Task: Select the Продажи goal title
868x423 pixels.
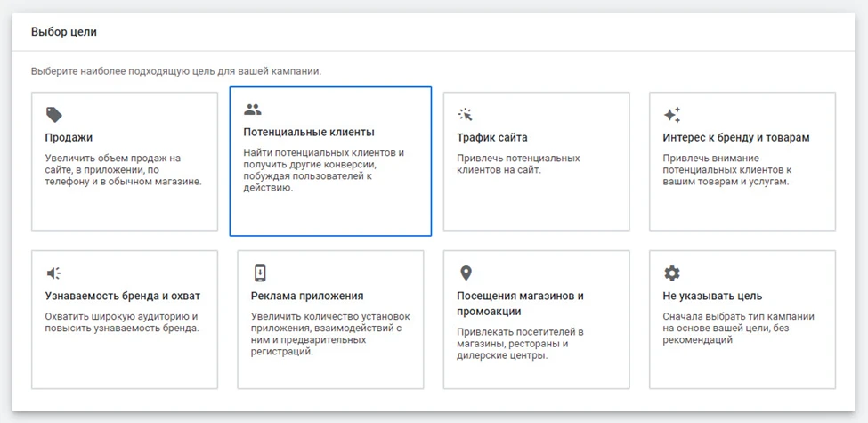Action: (x=69, y=138)
